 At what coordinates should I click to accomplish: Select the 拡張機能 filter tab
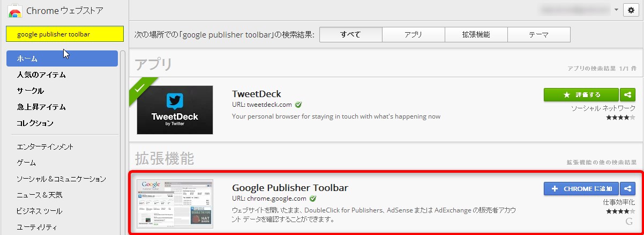point(476,35)
